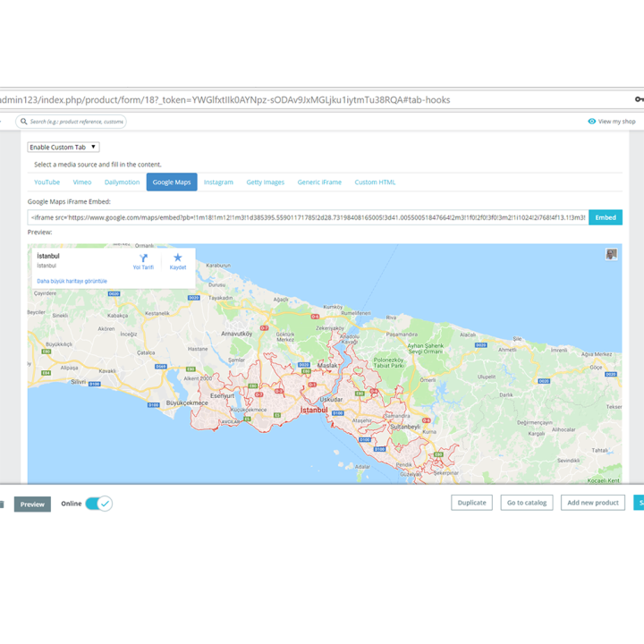Click the key icon in the address bar
Viewport: 644px width, 644px height.
pos(639,99)
